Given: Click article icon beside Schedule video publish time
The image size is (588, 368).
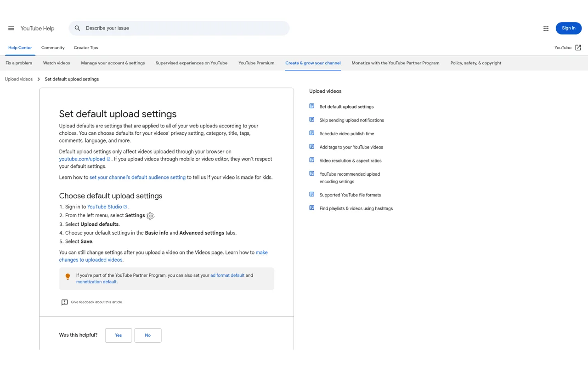Looking at the screenshot, I should pyautogui.click(x=311, y=133).
